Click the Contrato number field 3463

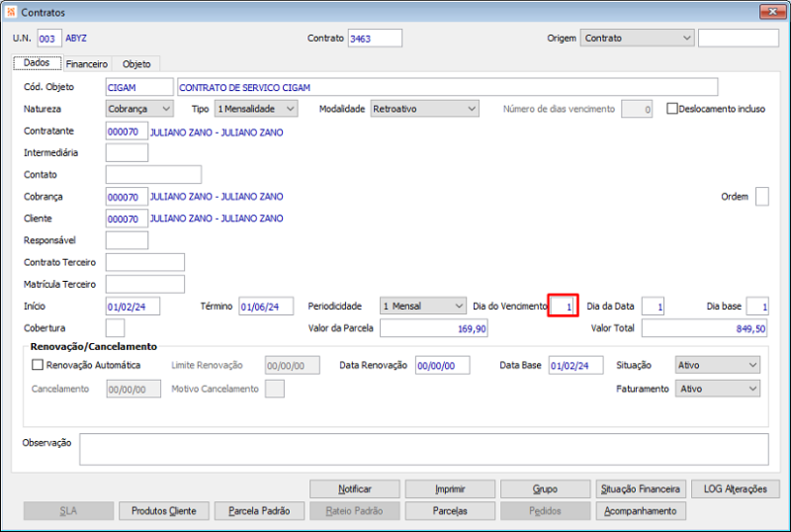pyautogui.click(x=375, y=39)
